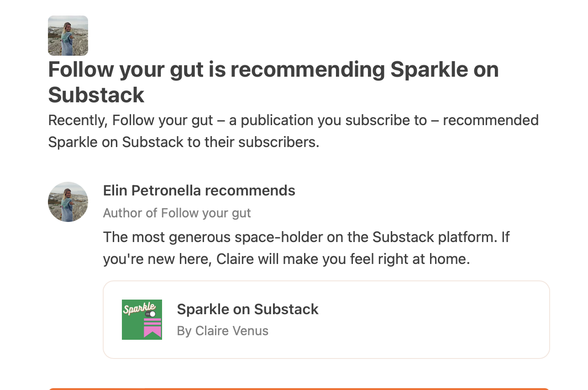Click the quote about the most generous space-holder

click(x=306, y=248)
